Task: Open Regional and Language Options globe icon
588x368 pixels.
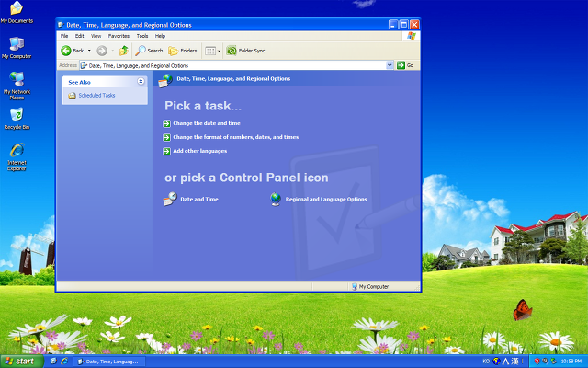Action: [x=276, y=199]
